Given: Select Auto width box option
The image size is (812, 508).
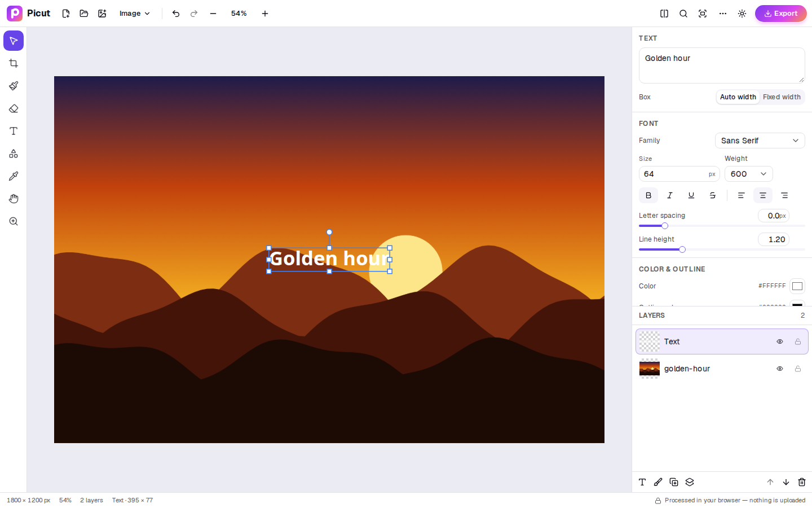Looking at the screenshot, I should point(738,97).
